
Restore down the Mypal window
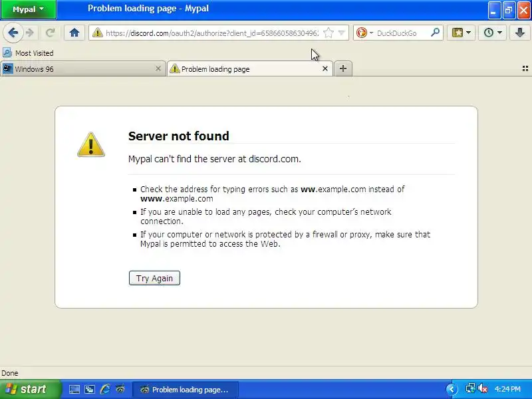click(509, 10)
